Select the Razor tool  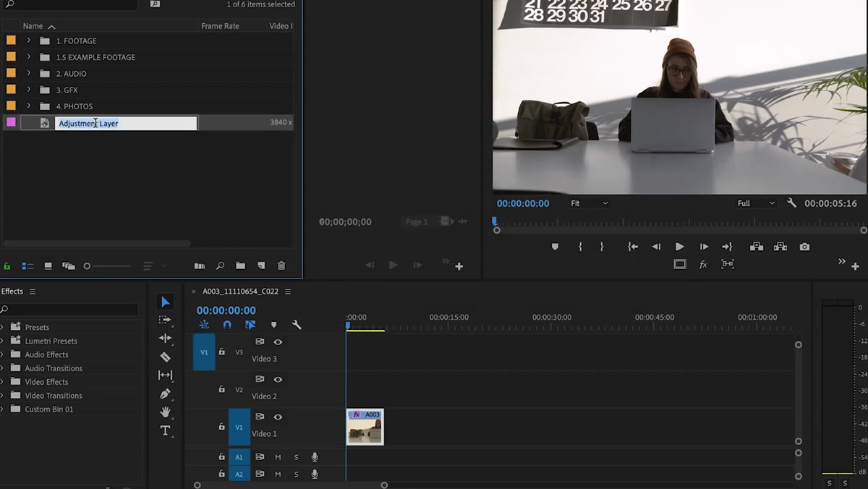pos(165,357)
